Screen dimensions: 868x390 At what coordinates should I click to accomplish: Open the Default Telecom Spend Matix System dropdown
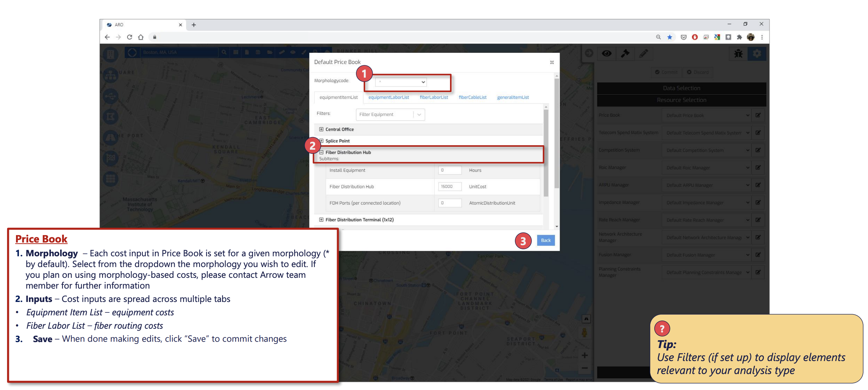[x=707, y=133]
